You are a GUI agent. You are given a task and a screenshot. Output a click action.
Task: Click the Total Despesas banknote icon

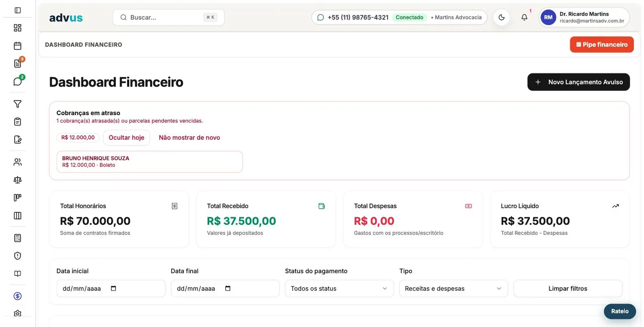(x=468, y=206)
